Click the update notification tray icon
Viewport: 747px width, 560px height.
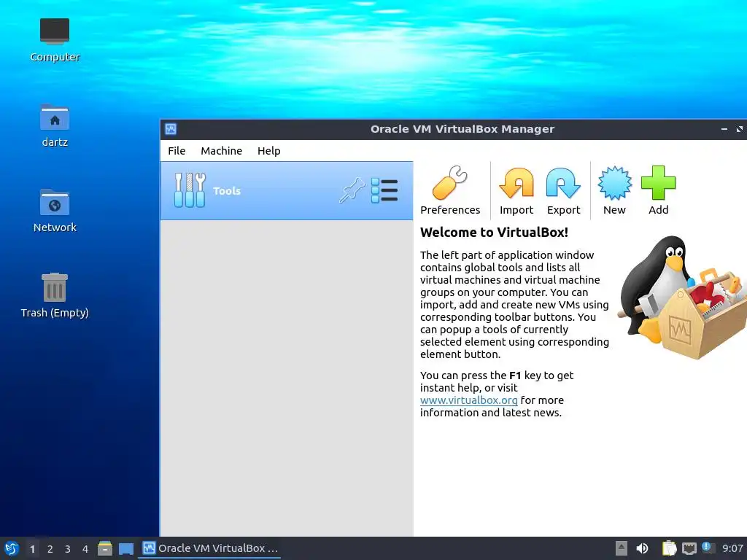click(x=708, y=548)
